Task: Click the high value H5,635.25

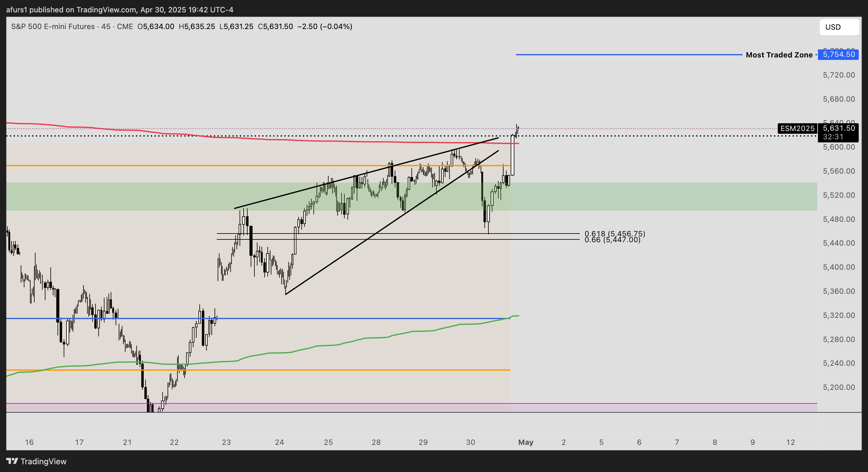Action: point(197,27)
